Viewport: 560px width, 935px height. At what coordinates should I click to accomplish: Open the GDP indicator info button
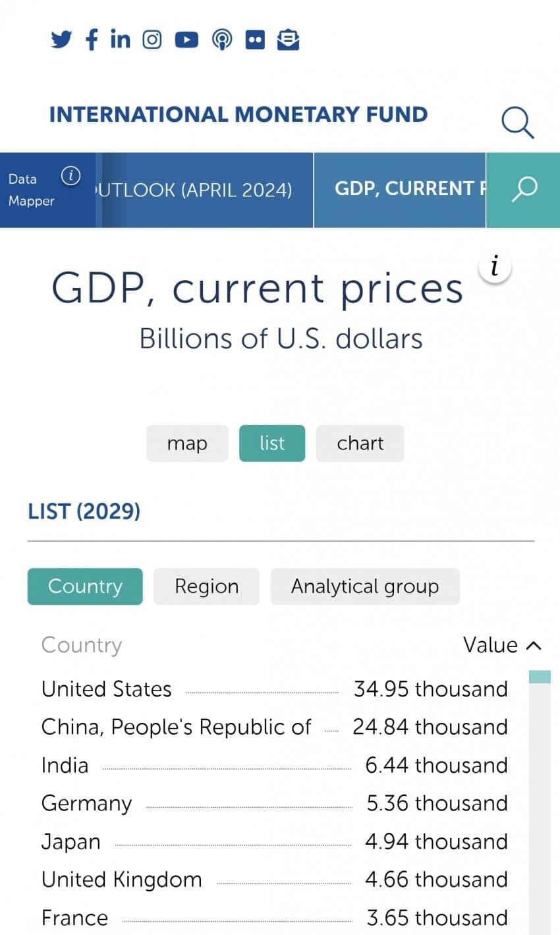click(x=494, y=268)
